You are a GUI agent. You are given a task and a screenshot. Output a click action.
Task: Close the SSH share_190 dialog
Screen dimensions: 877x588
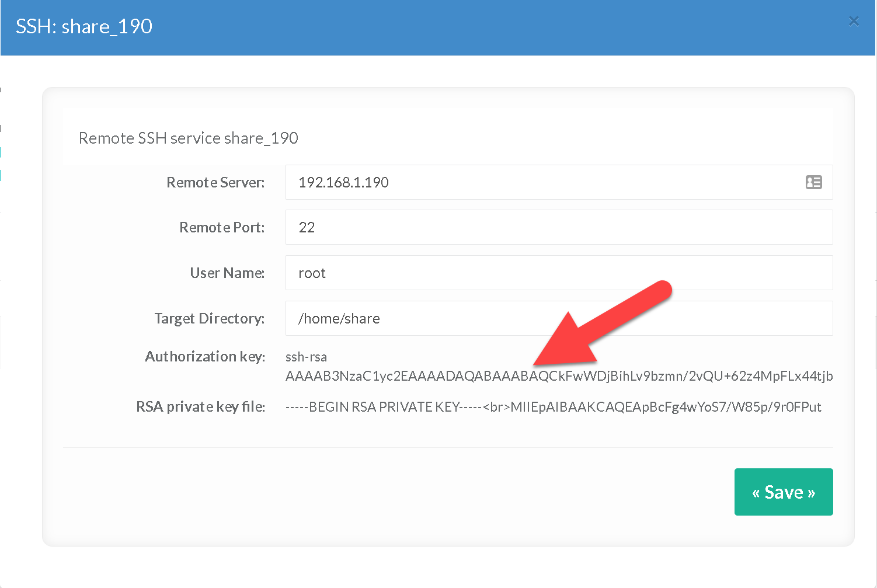(854, 22)
